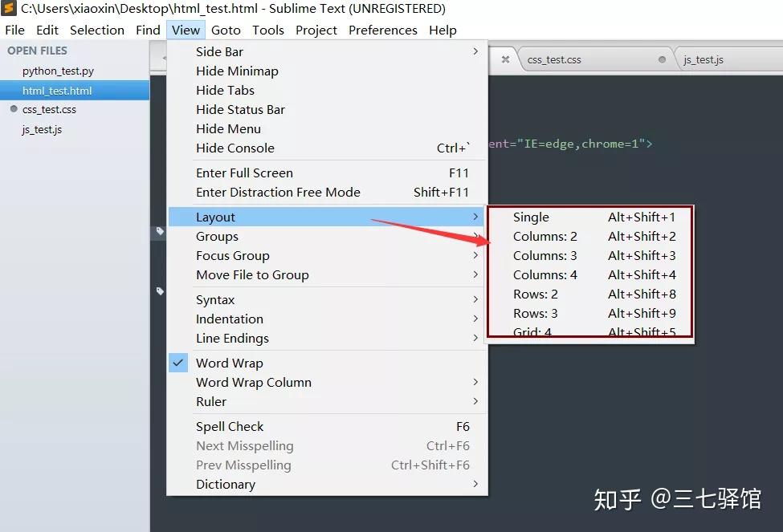Click the Sublime Text logo in the title bar
Image resolution: width=783 pixels, height=532 pixels.
point(10,9)
